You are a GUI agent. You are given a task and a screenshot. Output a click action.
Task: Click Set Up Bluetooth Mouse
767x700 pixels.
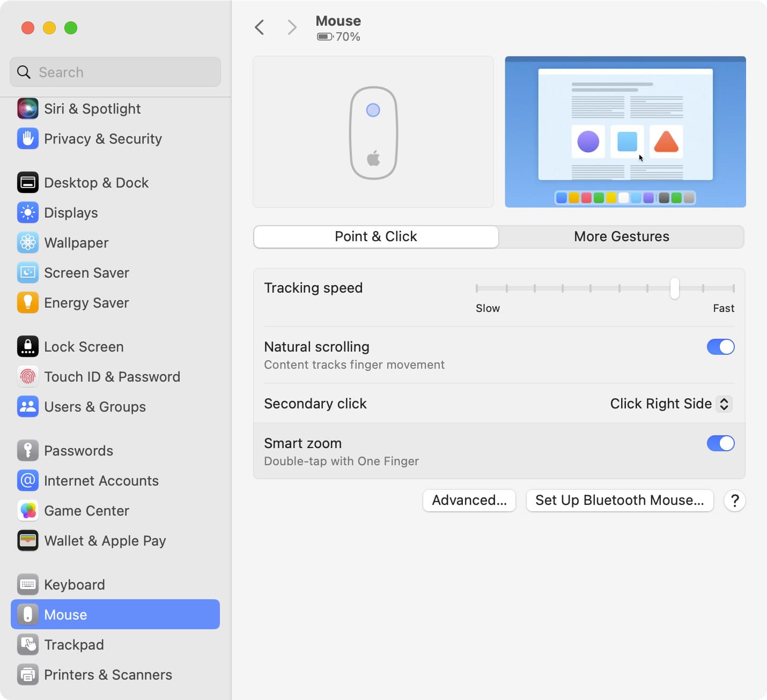(x=619, y=500)
